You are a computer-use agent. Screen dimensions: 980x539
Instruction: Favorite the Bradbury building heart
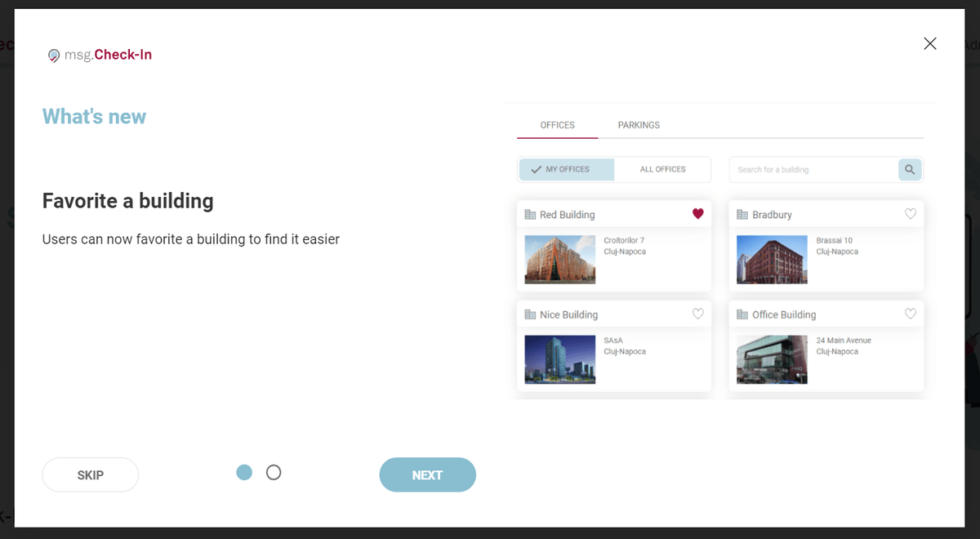911,214
